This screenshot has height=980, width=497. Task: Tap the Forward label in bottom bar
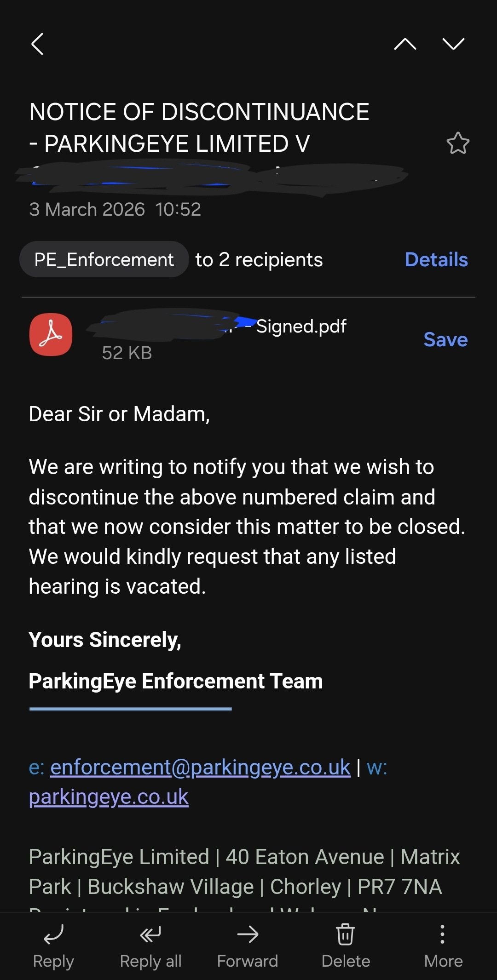coord(248,961)
